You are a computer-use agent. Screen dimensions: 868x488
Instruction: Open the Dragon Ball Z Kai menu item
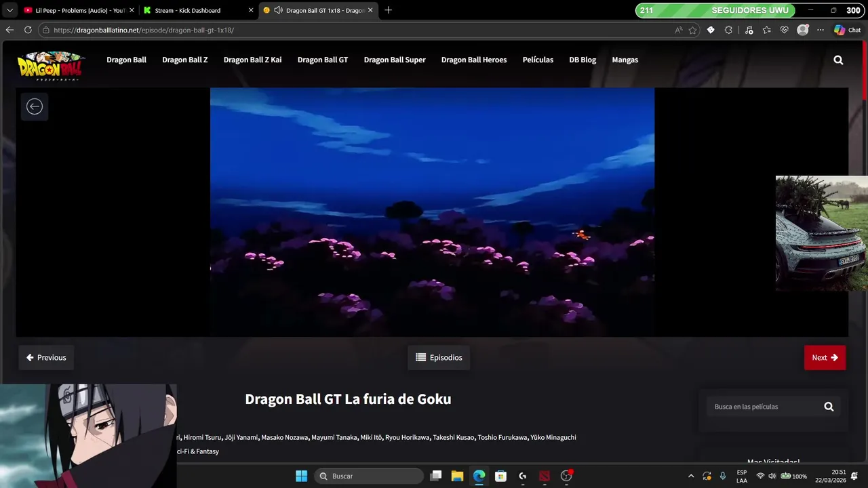click(x=252, y=60)
